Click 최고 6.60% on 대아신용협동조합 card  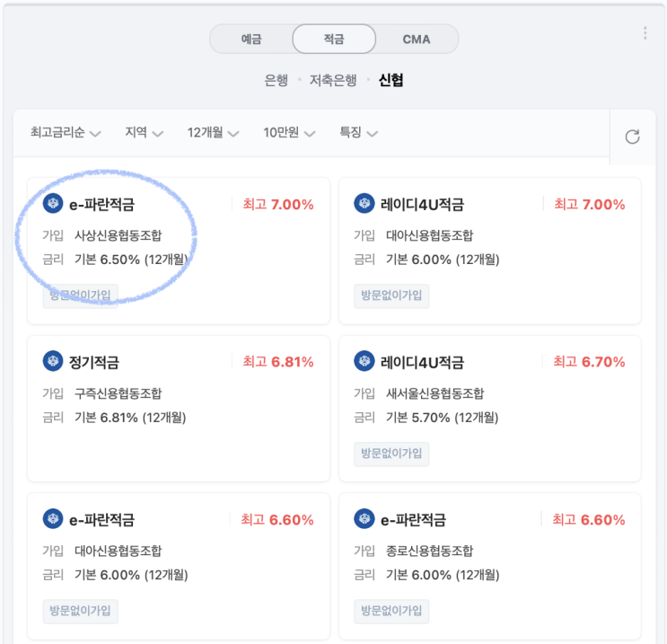point(277,520)
